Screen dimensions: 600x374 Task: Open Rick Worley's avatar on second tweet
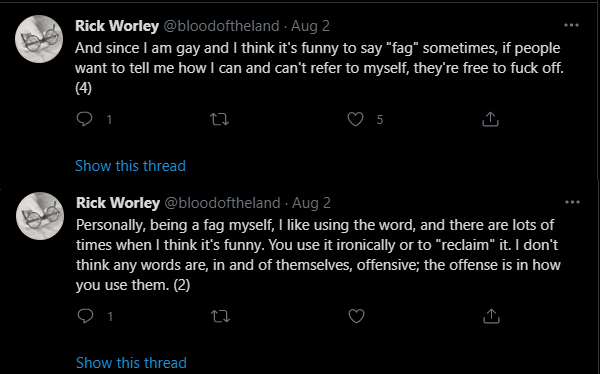40,216
